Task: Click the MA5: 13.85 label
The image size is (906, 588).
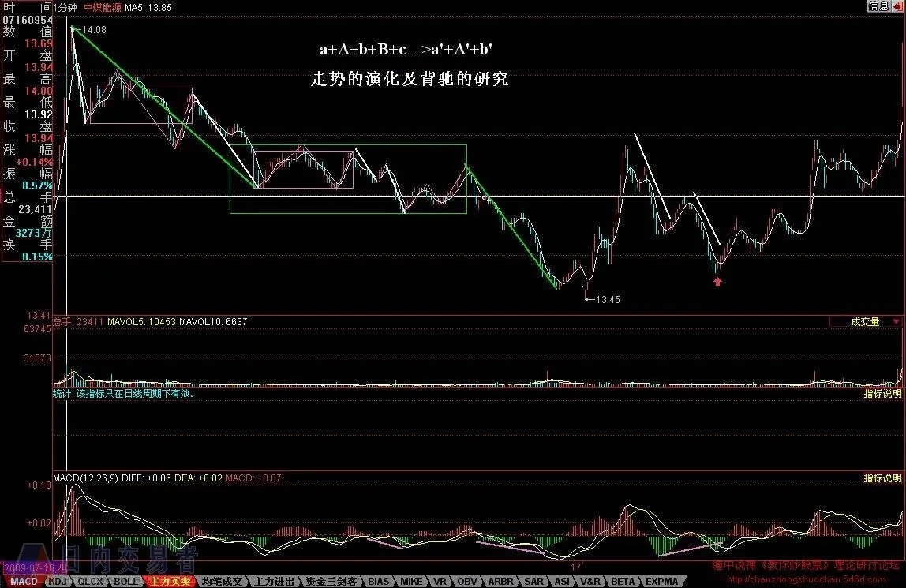Action: (148, 8)
